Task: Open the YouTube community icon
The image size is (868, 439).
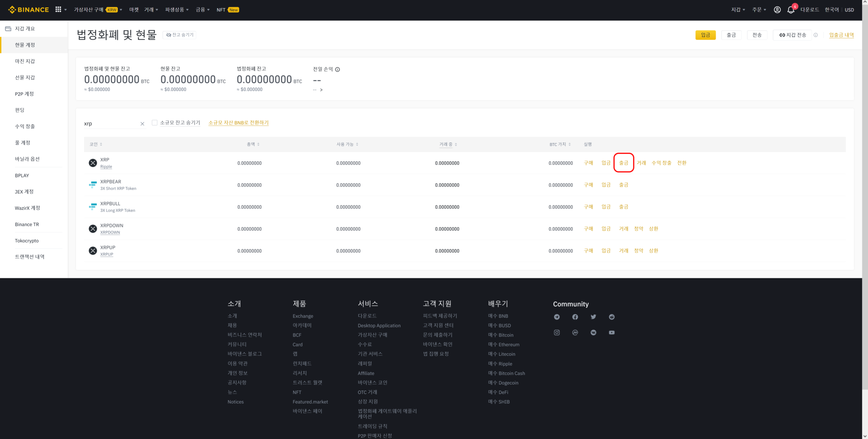Action: (x=612, y=333)
